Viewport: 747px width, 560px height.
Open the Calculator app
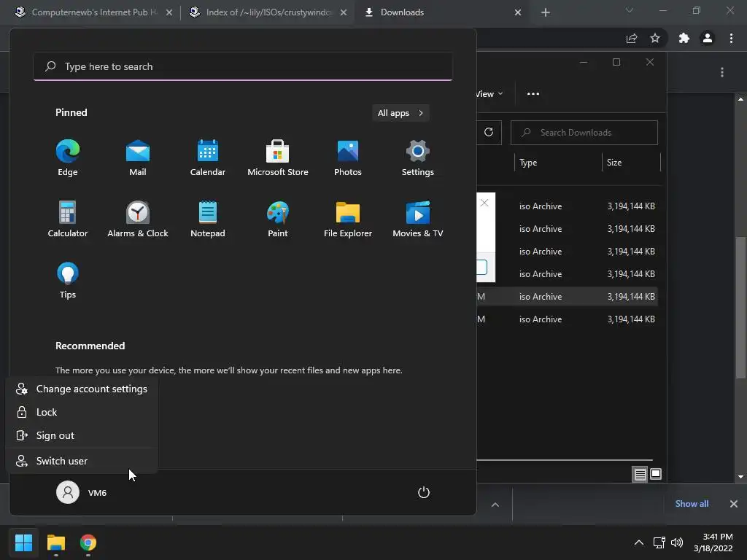point(68,219)
